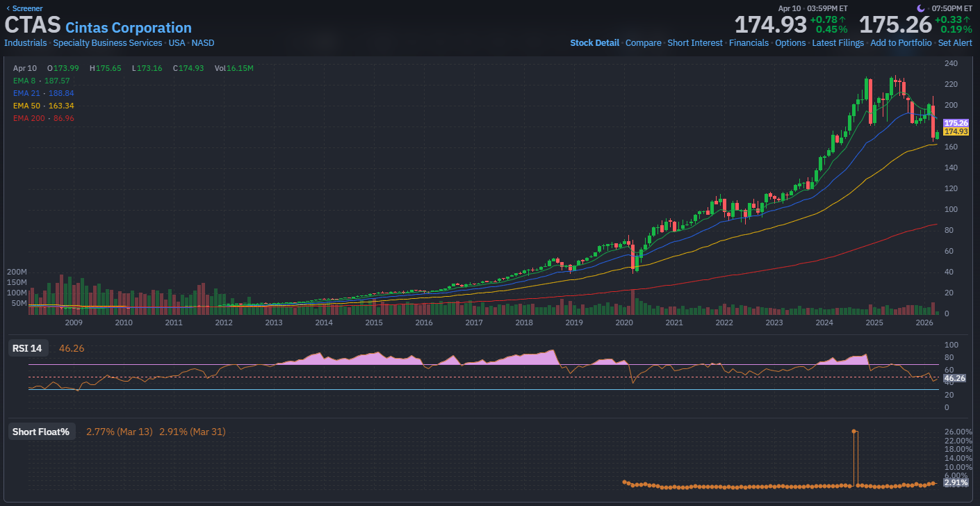The image size is (980, 506).
Task: Open Specialty Business Services industry link
Action: (108, 43)
